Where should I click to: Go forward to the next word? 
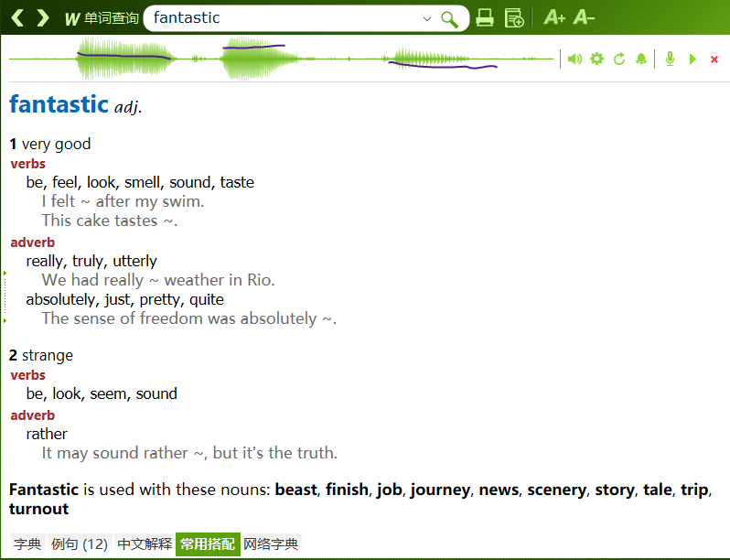42,17
